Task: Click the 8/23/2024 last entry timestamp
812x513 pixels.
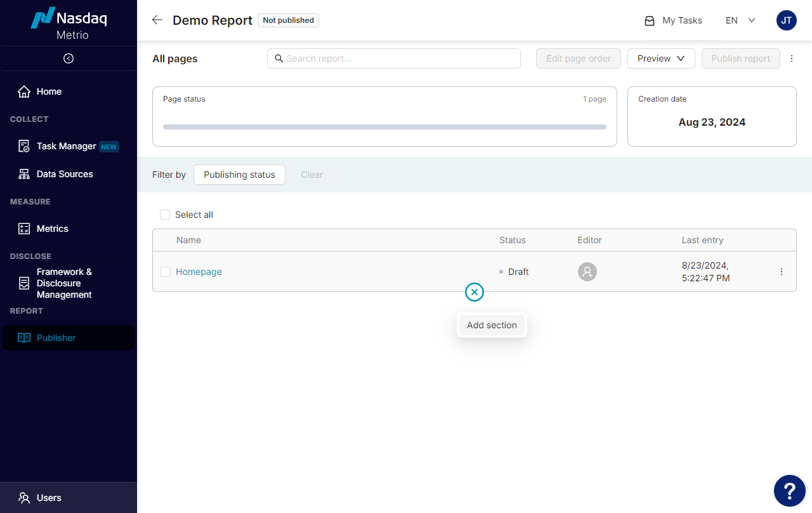Action: pos(705,272)
